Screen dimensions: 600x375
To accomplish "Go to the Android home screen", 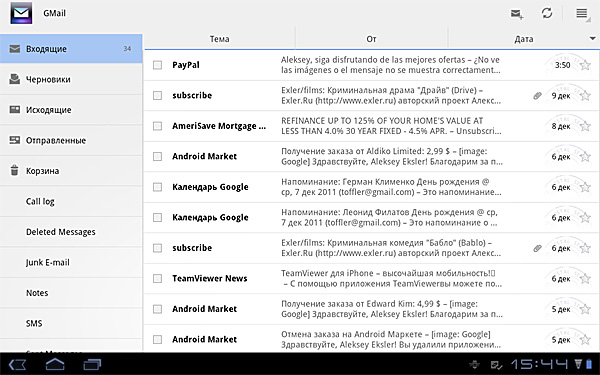I will (55, 364).
